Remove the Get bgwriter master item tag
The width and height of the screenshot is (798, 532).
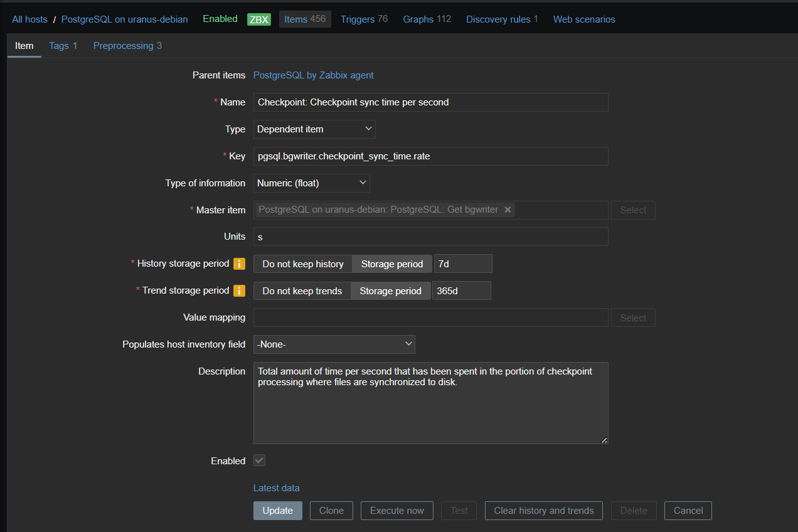pyautogui.click(x=508, y=210)
